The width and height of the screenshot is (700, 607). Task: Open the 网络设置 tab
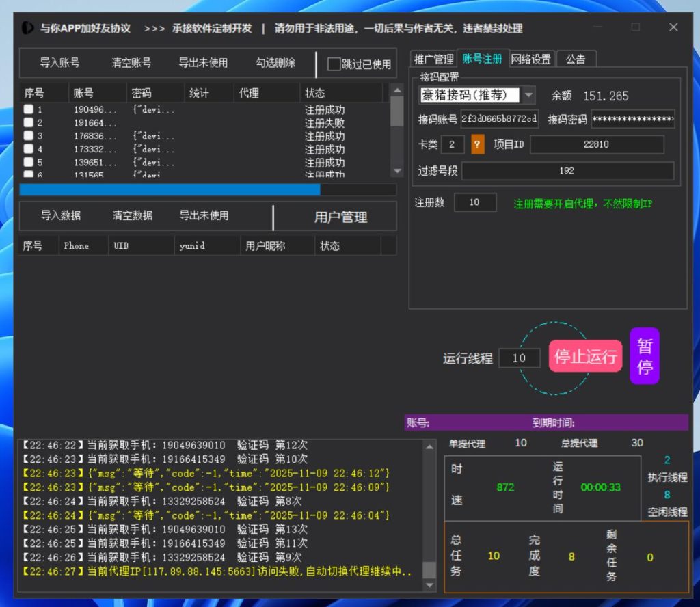531,59
